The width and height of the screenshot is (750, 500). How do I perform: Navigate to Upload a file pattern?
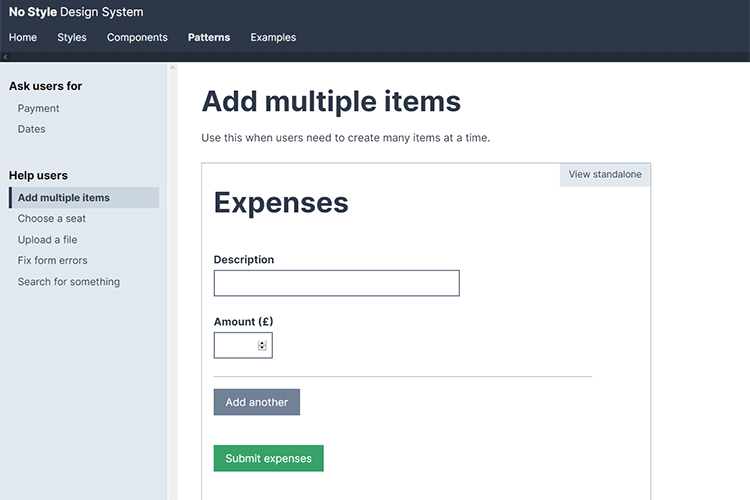tap(47, 240)
